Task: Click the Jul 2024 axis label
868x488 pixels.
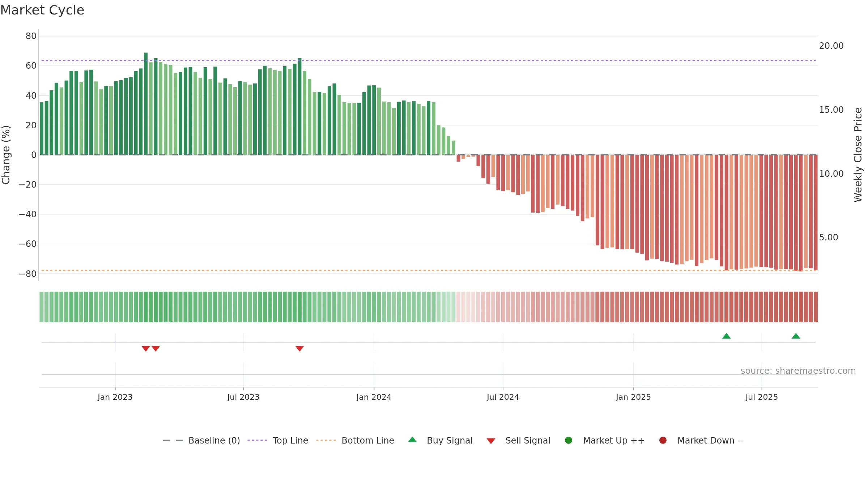Action: pyautogui.click(x=503, y=397)
